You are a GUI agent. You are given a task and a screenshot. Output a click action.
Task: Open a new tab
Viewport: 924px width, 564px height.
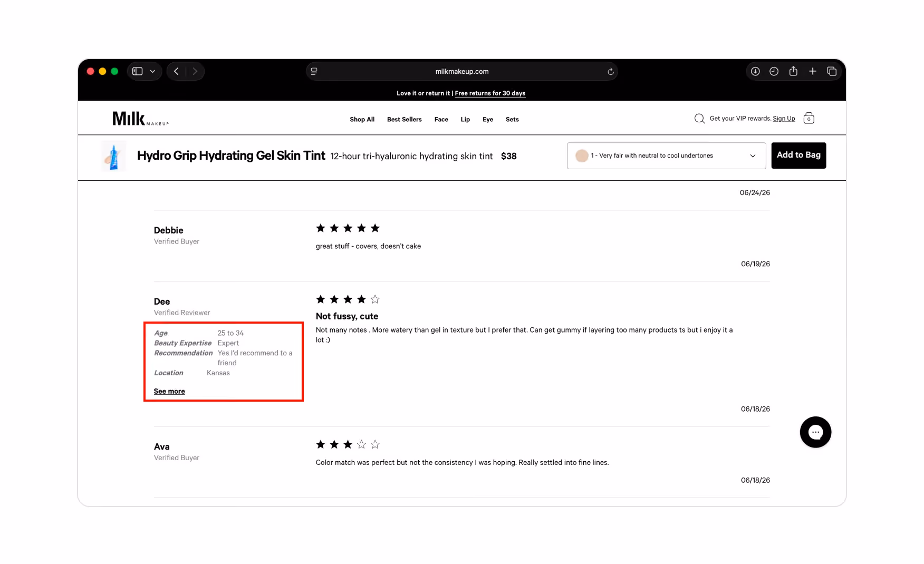813,71
